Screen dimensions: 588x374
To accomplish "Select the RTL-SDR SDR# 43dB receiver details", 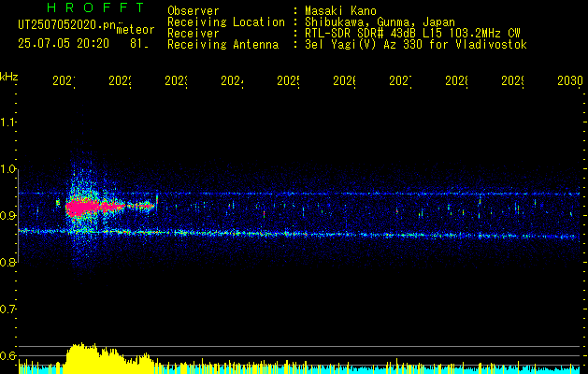I will point(412,34).
